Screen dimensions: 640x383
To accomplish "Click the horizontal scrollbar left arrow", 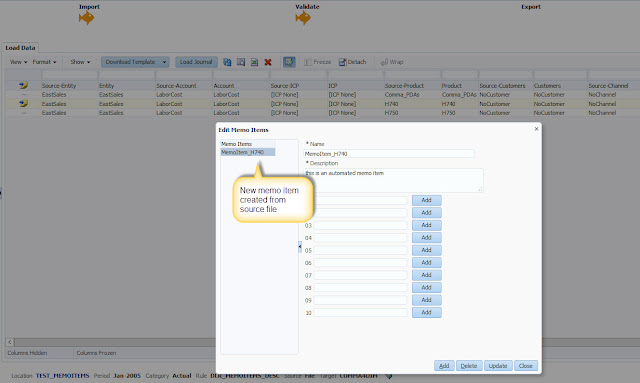I will click(10, 342).
